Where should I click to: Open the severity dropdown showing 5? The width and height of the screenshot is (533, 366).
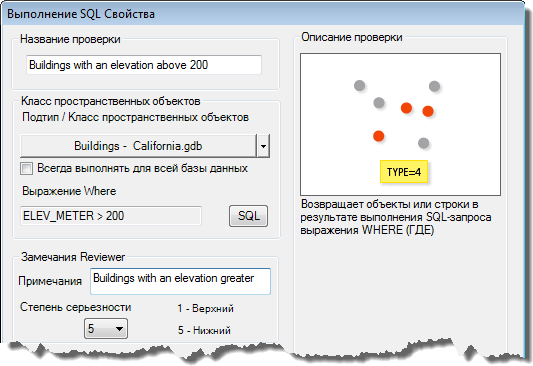(x=106, y=328)
